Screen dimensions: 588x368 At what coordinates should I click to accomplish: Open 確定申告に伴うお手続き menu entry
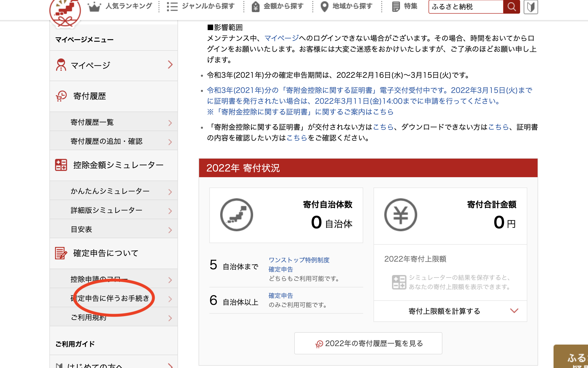pyautogui.click(x=110, y=298)
